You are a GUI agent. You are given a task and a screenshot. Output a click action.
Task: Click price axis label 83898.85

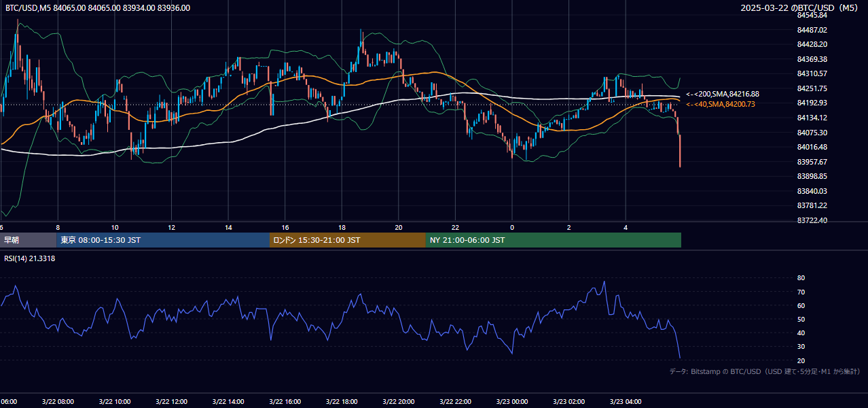812,176
